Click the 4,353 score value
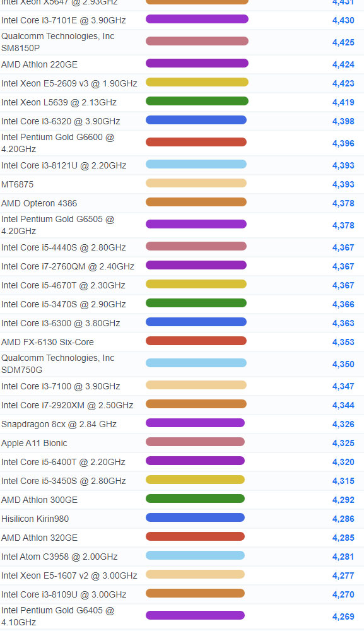Image resolution: width=364 pixels, height=631 pixels. click(x=343, y=343)
